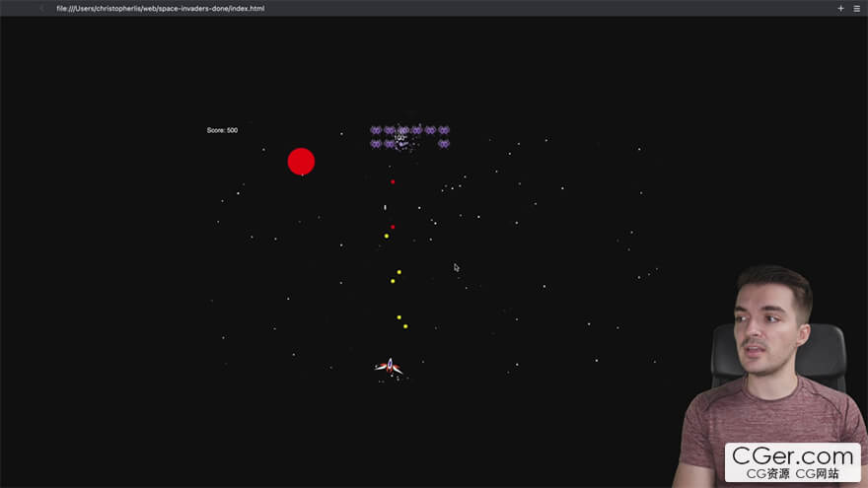Click the upper red invader projectile

(393, 181)
